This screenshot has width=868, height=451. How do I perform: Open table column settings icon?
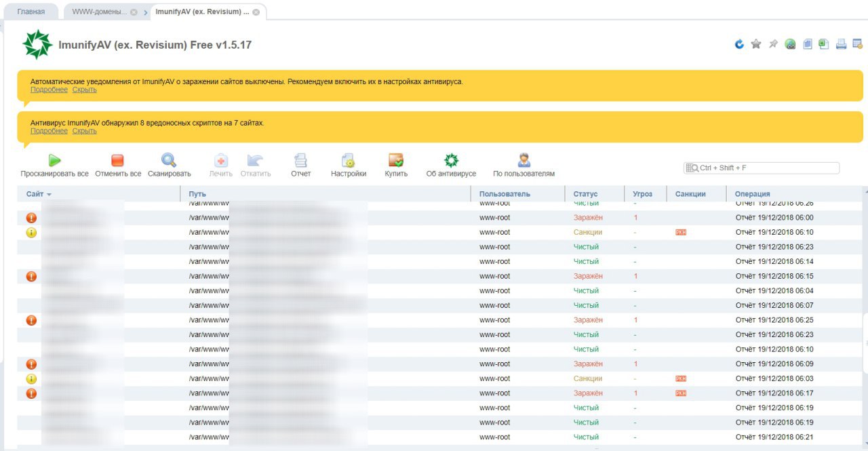(857, 44)
